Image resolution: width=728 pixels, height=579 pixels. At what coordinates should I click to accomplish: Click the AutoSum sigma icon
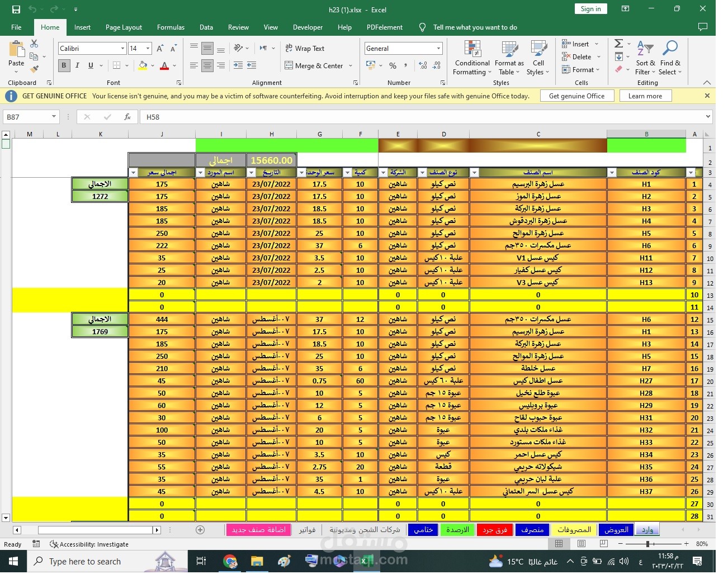pos(618,44)
